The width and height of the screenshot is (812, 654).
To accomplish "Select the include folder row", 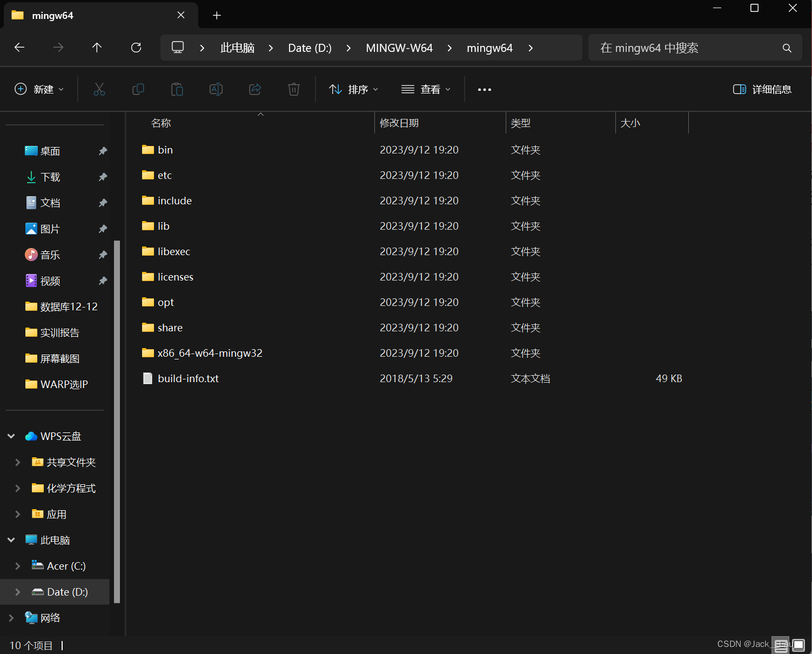I will coord(414,201).
